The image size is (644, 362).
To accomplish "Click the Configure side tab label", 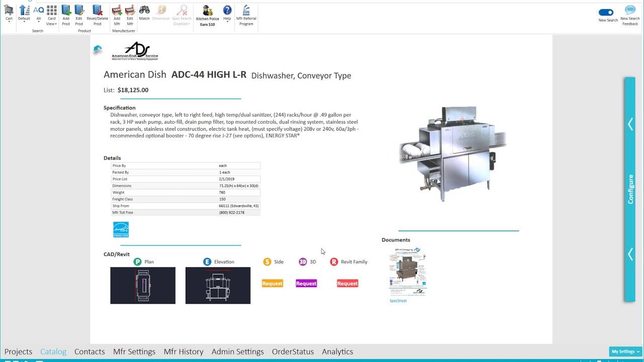I will click(x=630, y=189).
